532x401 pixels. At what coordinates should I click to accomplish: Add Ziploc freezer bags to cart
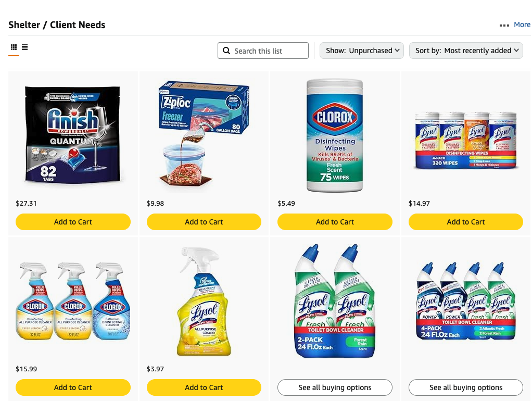(204, 222)
